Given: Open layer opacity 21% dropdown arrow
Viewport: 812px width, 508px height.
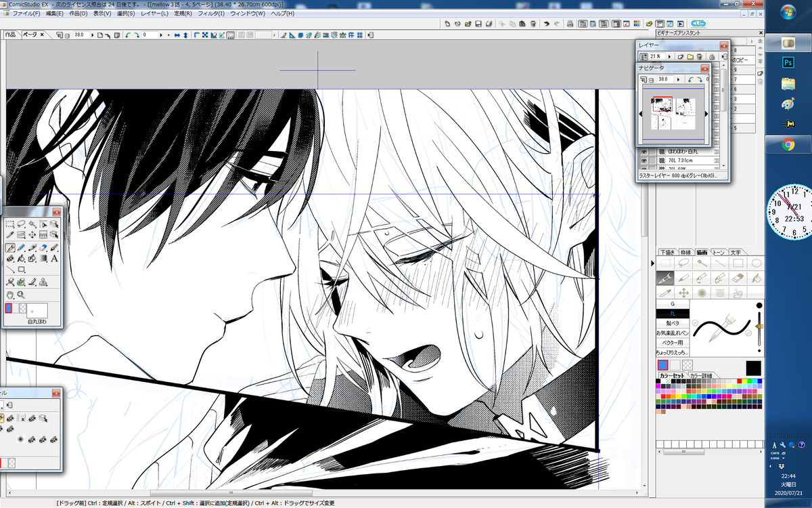Looking at the screenshot, I should pos(670,56).
